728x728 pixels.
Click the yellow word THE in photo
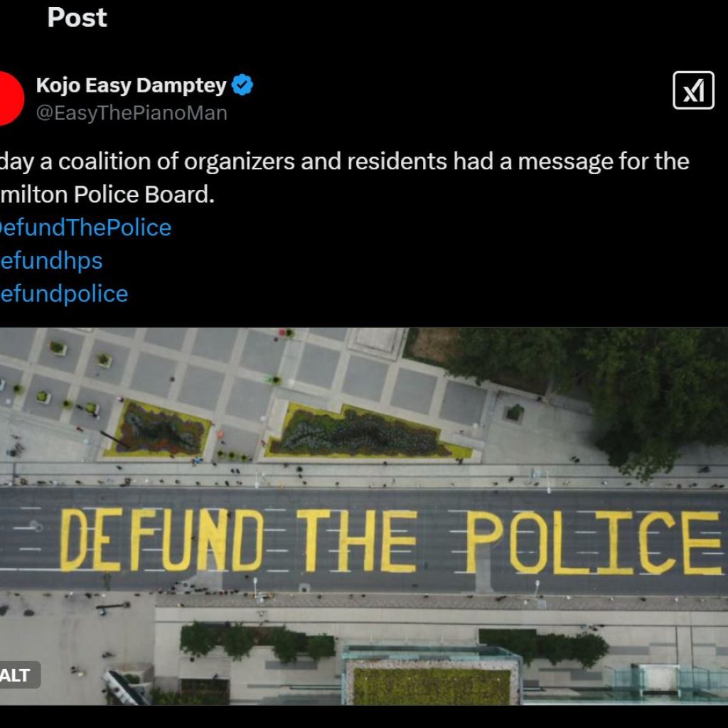click(357, 540)
